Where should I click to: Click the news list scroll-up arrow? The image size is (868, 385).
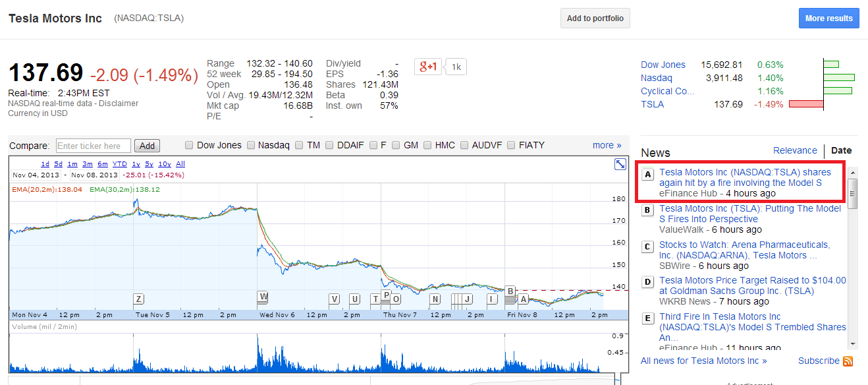[853, 172]
